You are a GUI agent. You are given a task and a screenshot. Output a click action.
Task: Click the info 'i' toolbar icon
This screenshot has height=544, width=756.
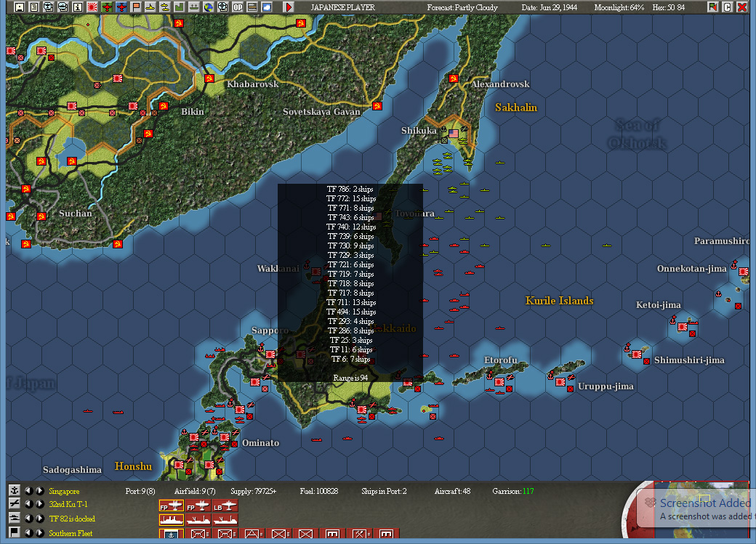[x=77, y=7]
